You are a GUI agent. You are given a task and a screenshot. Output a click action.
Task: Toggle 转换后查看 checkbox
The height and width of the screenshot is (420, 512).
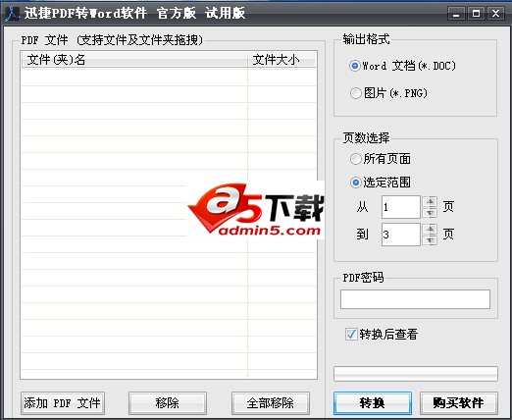pyautogui.click(x=351, y=335)
